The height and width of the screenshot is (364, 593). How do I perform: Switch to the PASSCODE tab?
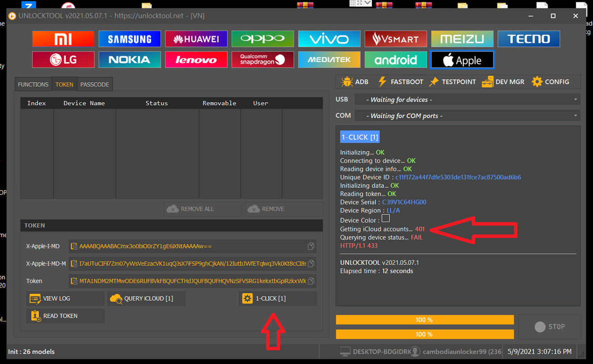coord(95,84)
